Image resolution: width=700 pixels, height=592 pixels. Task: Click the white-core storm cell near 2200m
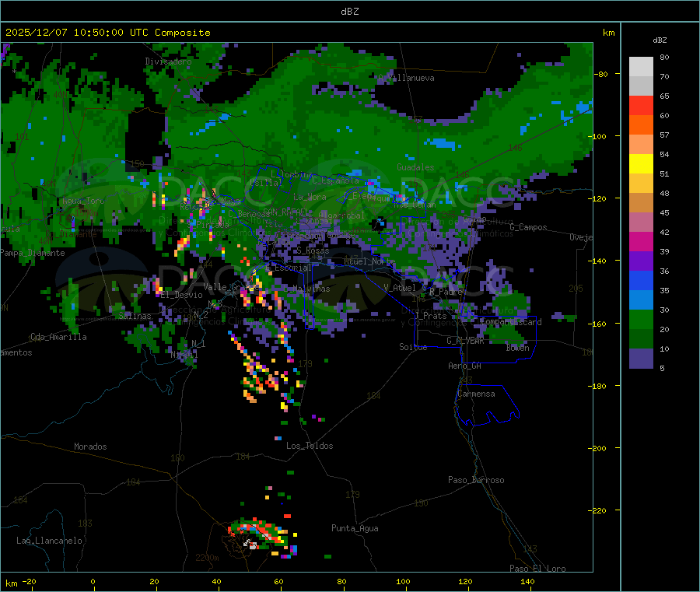tap(251, 545)
